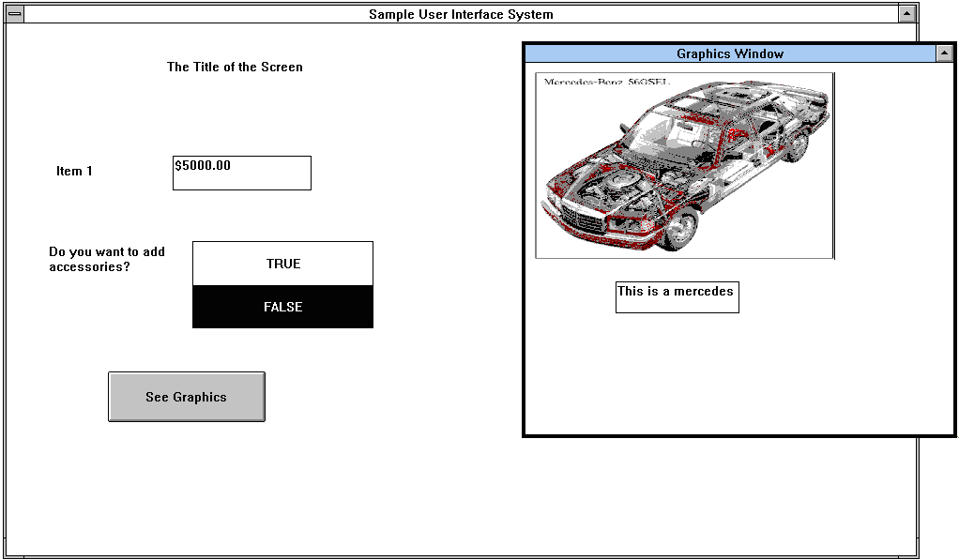Maximize the Graphics Window
959x560 pixels.
(944, 53)
